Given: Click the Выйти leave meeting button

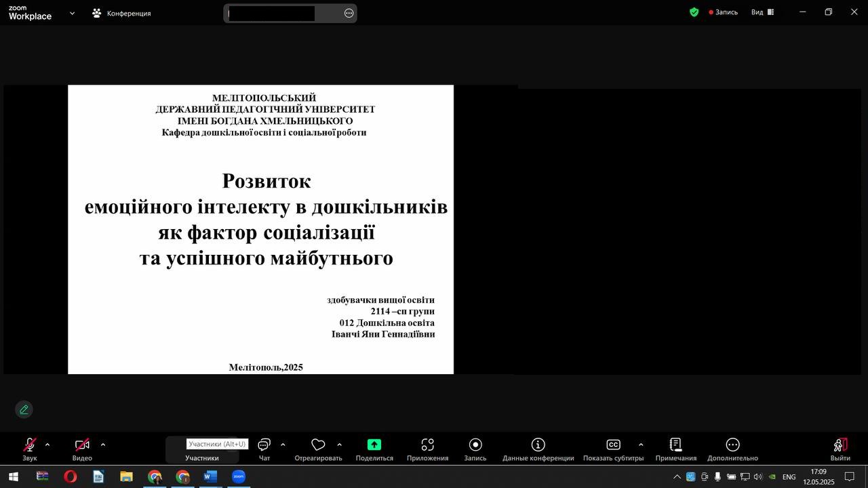Looking at the screenshot, I should (x=840, y=449).
